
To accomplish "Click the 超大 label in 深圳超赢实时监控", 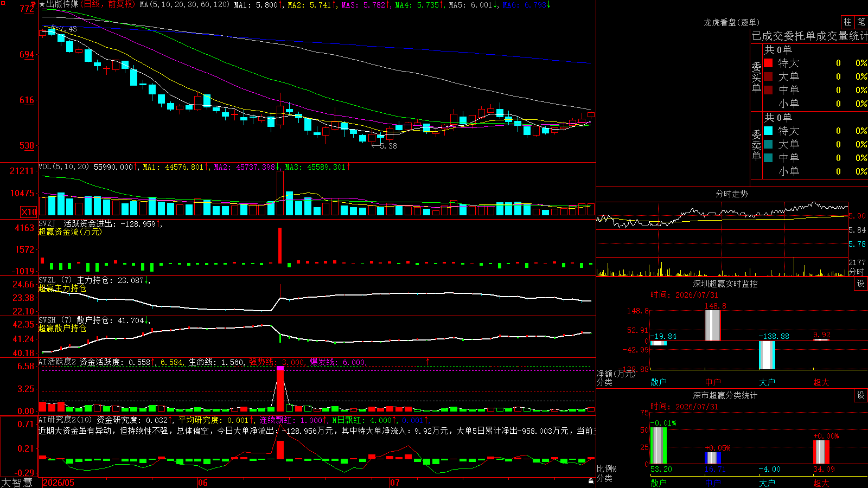I will [821, 382].
